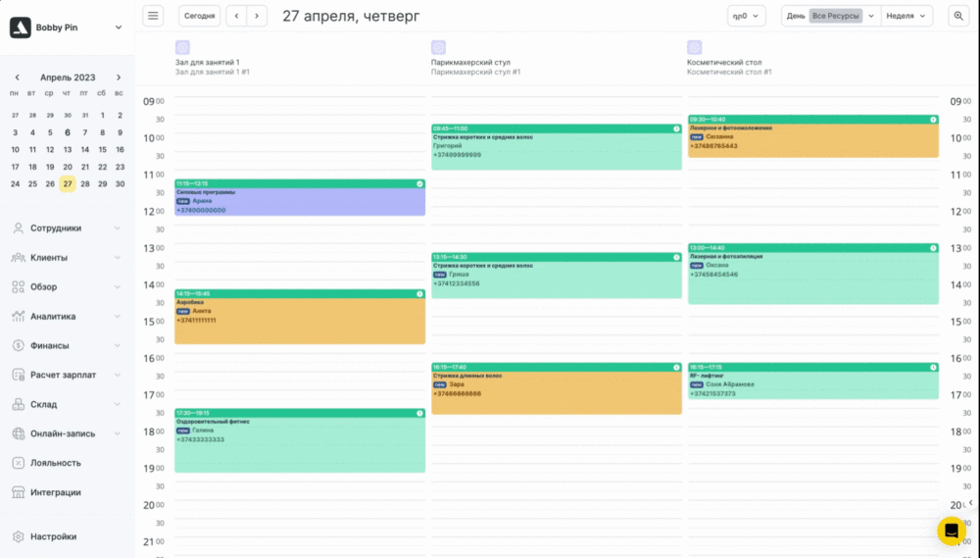Select April 15 in mini calendar

click(103, 149)
